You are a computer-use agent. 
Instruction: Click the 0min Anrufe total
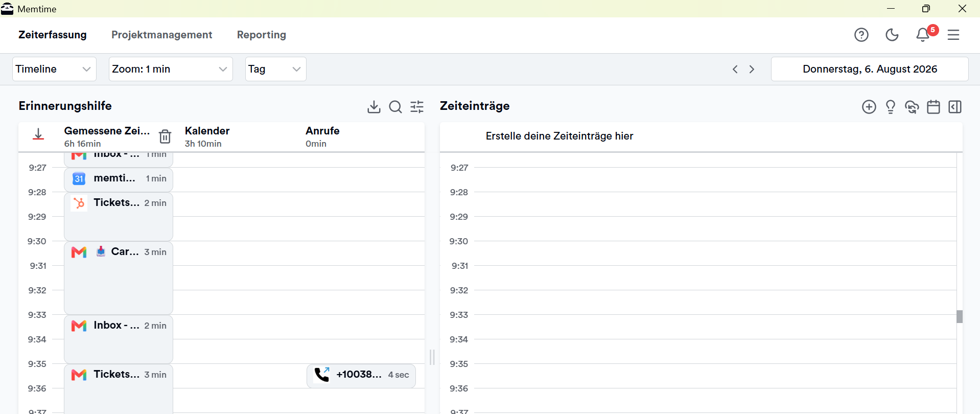316,144
